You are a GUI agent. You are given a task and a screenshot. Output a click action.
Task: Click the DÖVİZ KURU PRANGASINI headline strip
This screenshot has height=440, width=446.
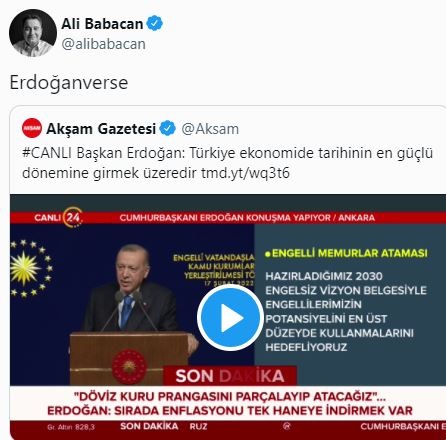[230, 403]
